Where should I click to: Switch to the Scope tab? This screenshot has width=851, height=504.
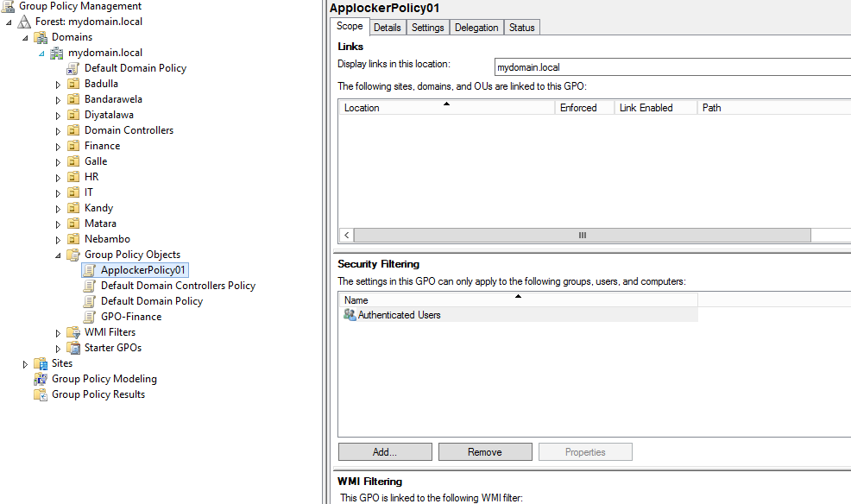350,26
